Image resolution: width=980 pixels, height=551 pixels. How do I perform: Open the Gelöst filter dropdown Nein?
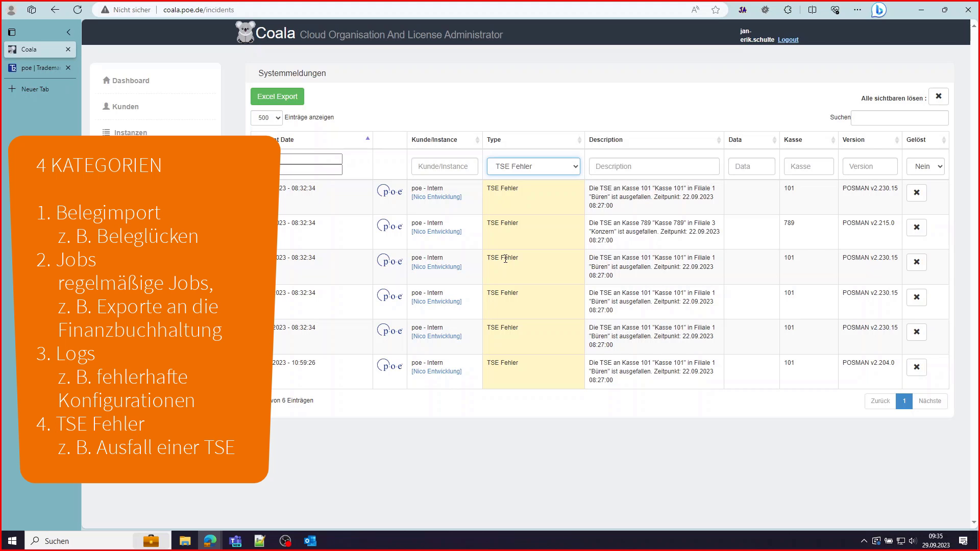tap(925, 166)
